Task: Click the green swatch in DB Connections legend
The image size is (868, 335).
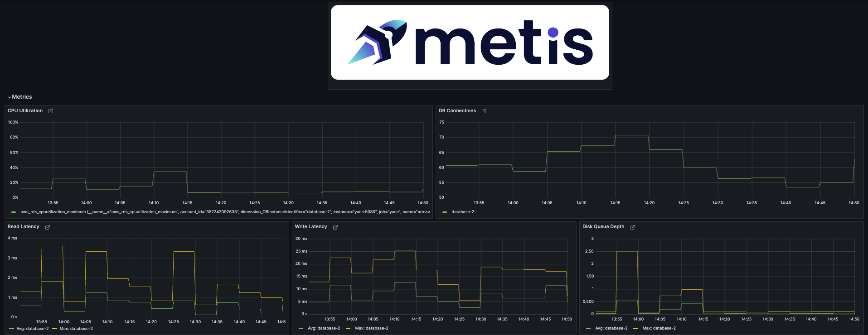Action: click(x=445, y=212)
